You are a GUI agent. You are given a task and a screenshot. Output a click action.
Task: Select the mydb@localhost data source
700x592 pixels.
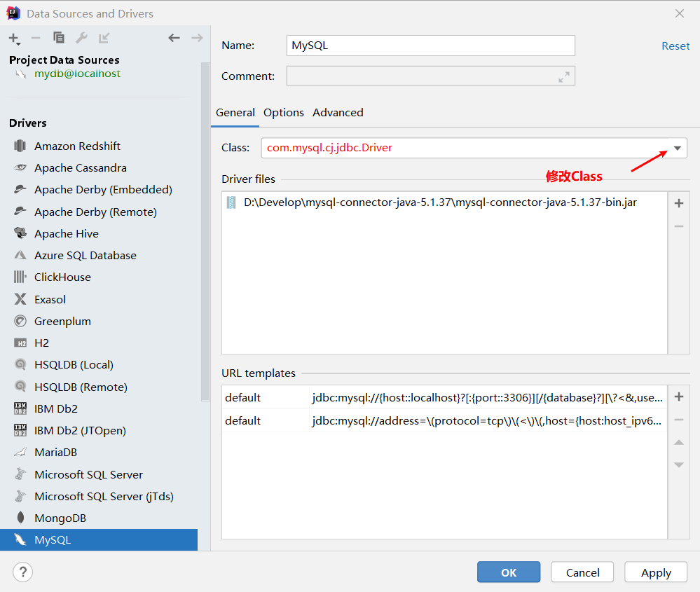click(77, 74)
